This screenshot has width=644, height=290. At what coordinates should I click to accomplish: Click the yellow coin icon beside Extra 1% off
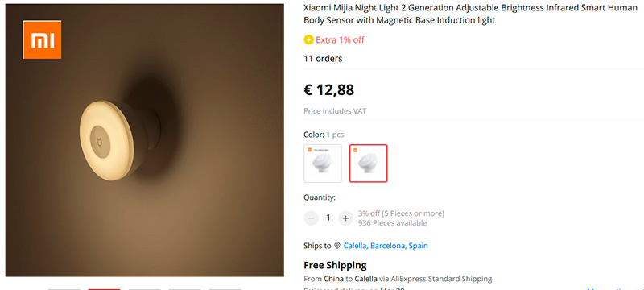tap(308, 39)
